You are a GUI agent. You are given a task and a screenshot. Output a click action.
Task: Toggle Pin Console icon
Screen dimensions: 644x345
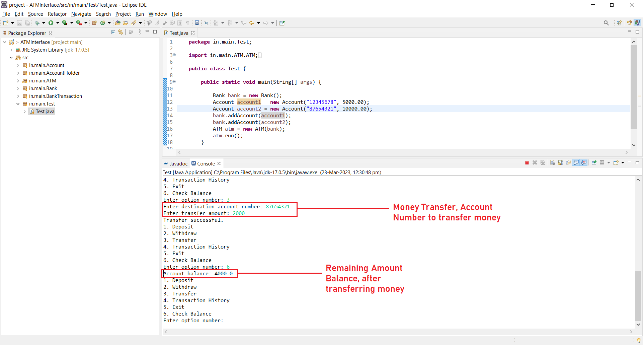pos(594,163)
